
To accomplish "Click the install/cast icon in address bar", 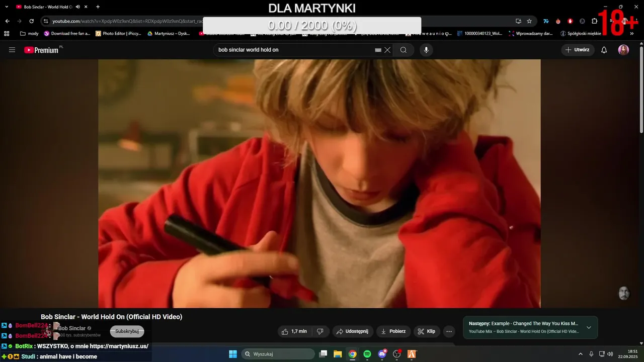I will pyautogui.click(x=518, y=21).
